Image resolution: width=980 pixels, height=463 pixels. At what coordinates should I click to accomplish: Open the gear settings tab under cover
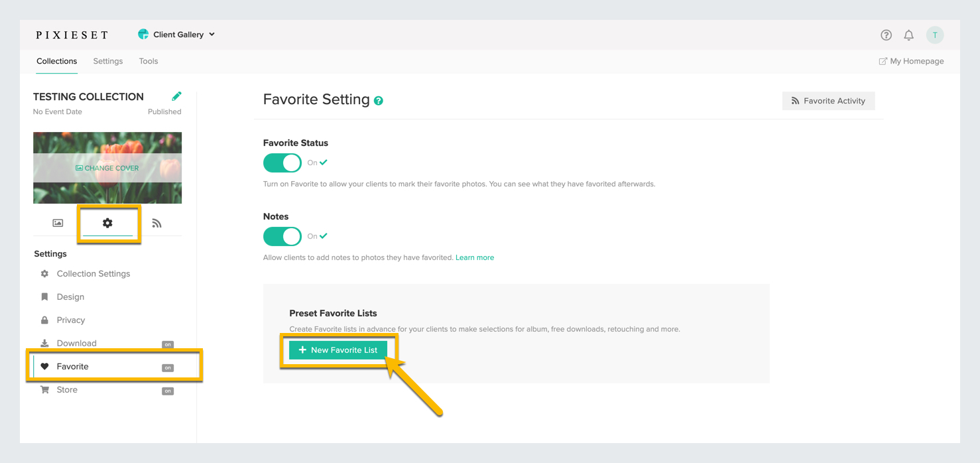coord(107,223)
